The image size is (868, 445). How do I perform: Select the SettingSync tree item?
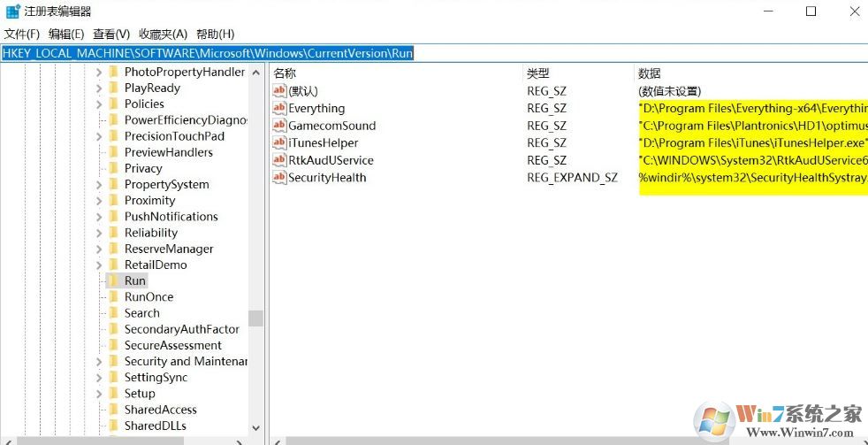point(156,378)
